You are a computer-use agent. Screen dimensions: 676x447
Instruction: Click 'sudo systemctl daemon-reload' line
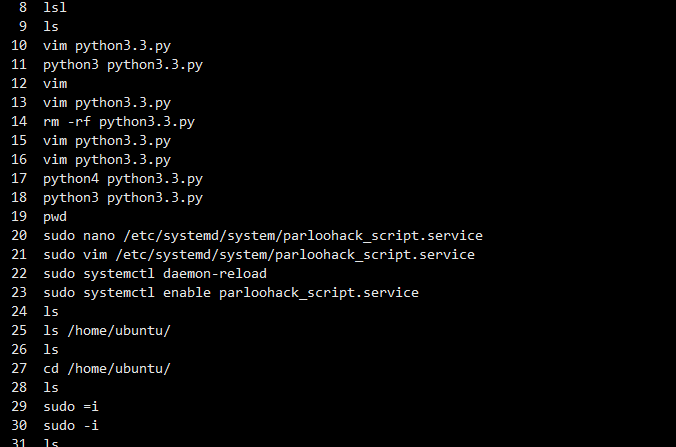point(155,274)
